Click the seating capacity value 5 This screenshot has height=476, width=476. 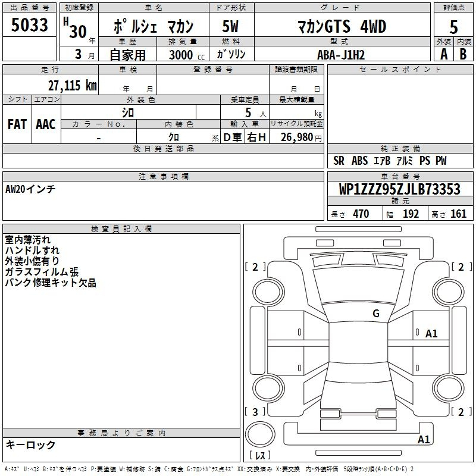248,112
